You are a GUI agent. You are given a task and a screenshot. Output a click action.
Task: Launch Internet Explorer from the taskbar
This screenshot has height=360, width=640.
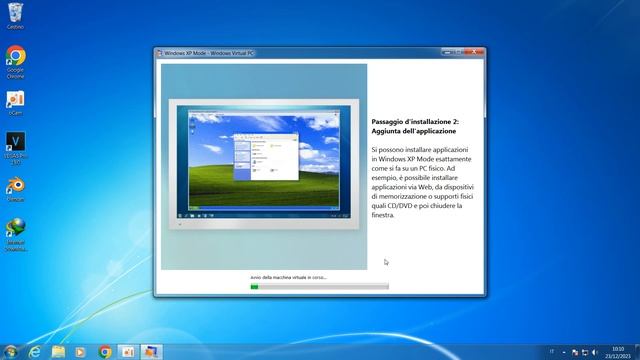(35, 352)
